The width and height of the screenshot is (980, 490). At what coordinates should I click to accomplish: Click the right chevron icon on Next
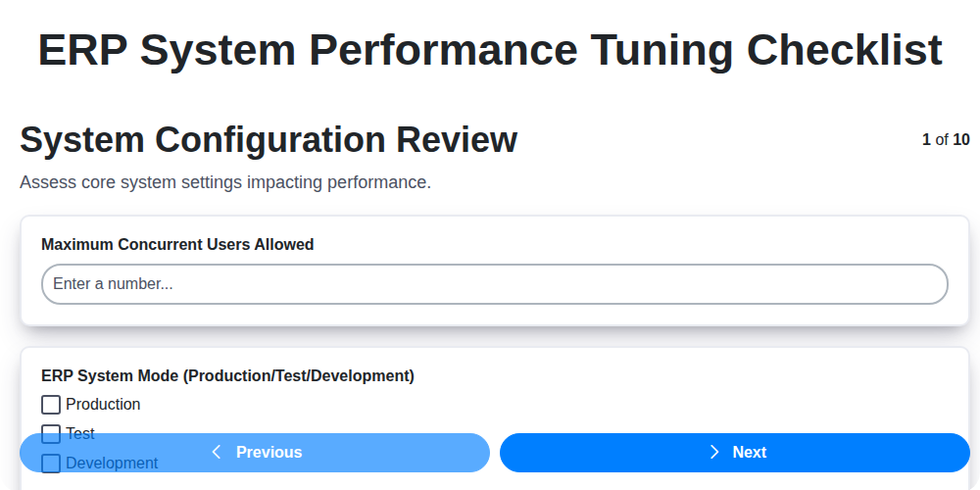[x=714, y=452]
